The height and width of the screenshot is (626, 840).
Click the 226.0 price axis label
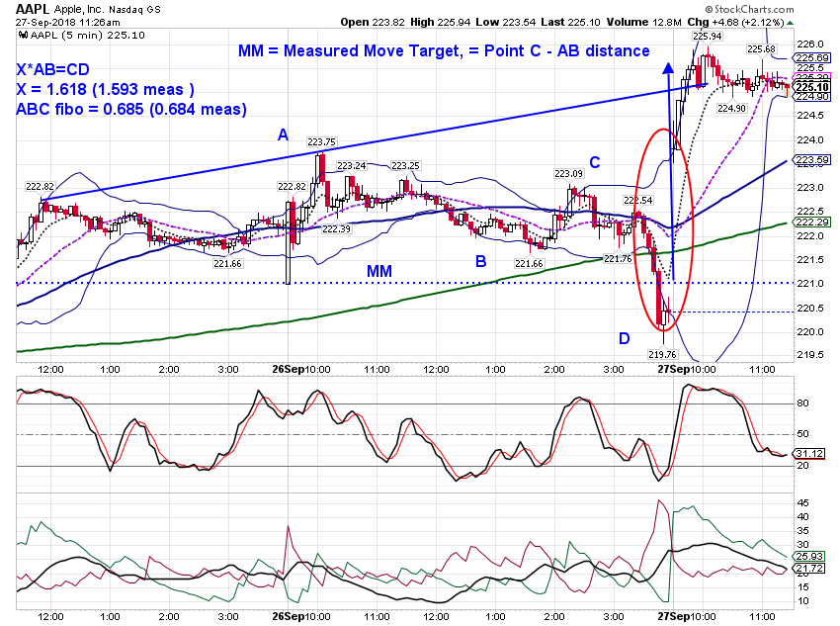[810, 44]
